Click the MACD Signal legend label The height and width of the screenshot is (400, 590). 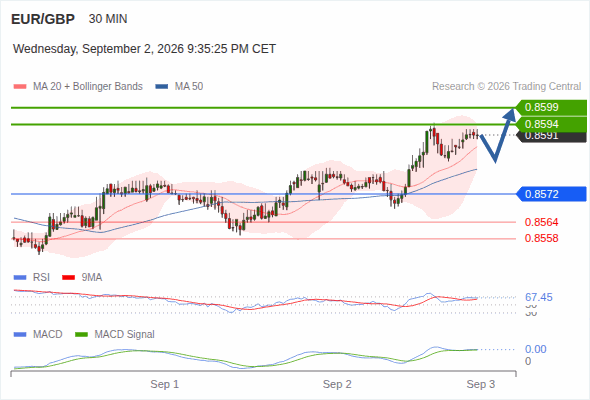(x=125, y=335)
